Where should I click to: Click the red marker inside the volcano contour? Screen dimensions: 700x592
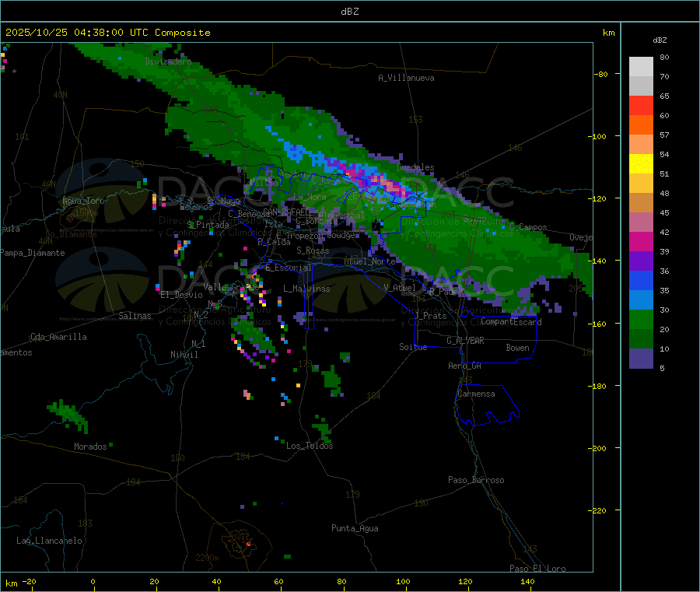coord(248,544)
